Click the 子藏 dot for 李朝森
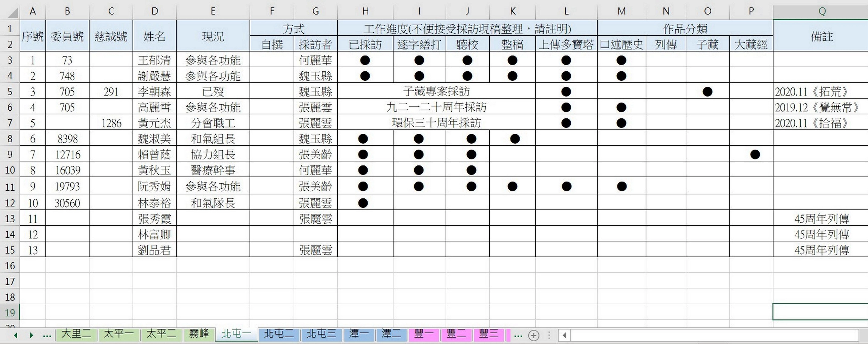The height and width of the screenshot is (344, 868). [x=708, y=92]
